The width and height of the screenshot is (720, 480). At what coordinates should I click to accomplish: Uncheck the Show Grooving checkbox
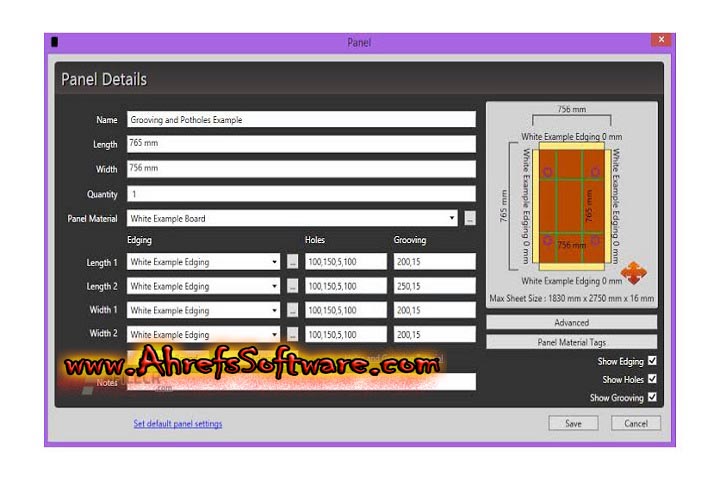click(652, 397)
